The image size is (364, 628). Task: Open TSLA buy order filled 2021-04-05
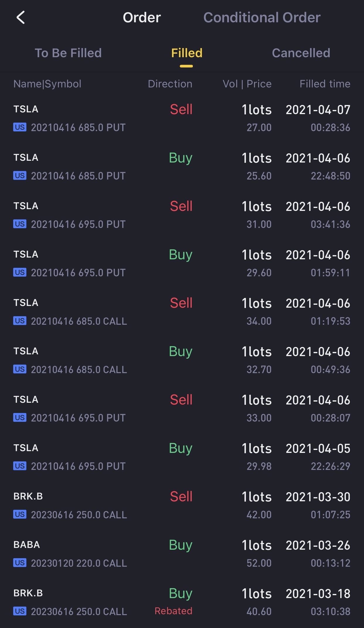click(182, 457)
